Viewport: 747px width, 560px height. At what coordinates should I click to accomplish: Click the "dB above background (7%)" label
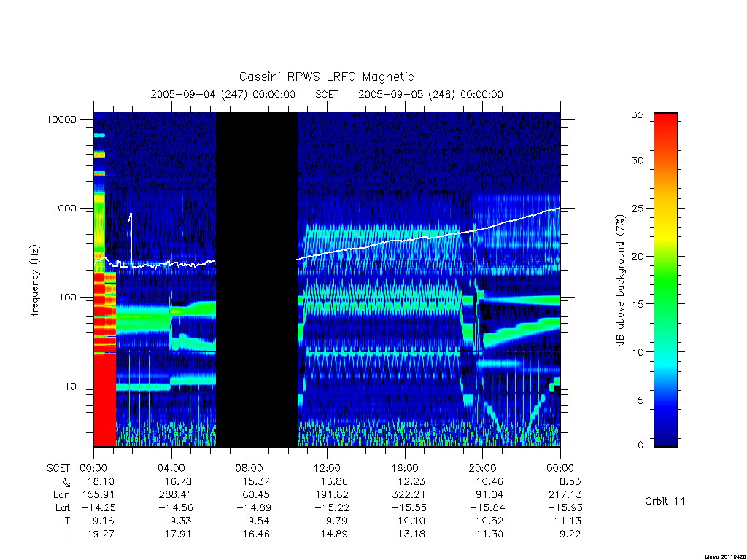click(x=620, y=280)
